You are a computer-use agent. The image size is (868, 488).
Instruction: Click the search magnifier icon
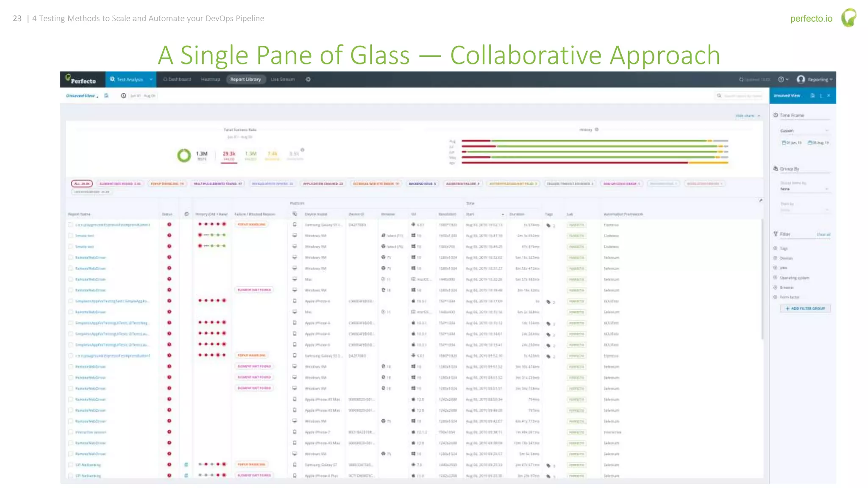click(x=719, y=96)
